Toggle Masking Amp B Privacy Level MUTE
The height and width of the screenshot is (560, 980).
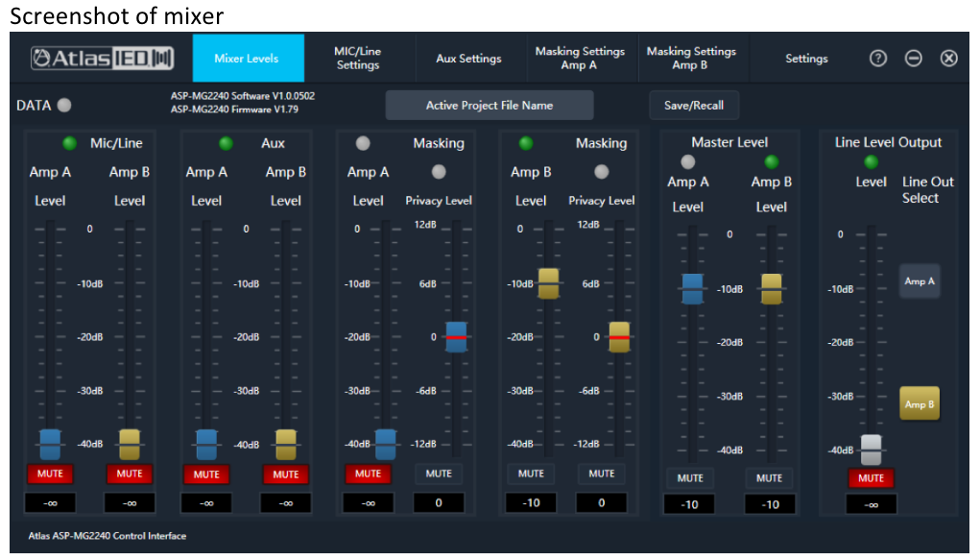(x=601, y=474)
